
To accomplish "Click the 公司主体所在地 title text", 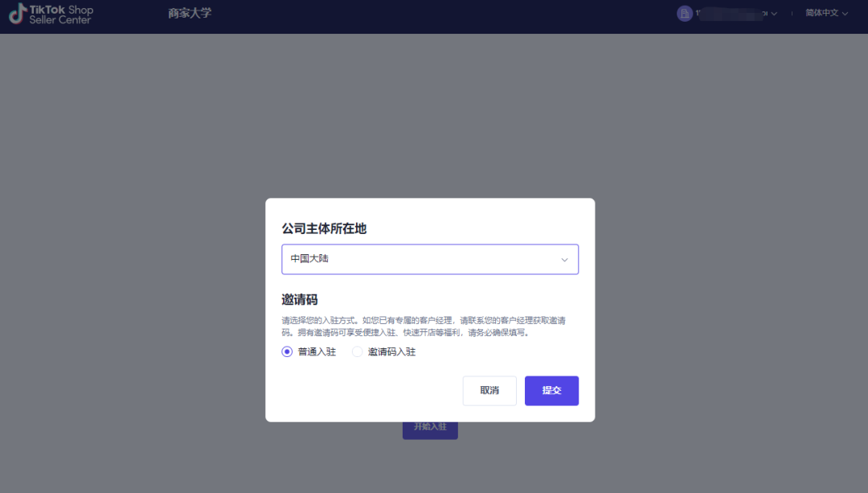I will click(325, 228).
